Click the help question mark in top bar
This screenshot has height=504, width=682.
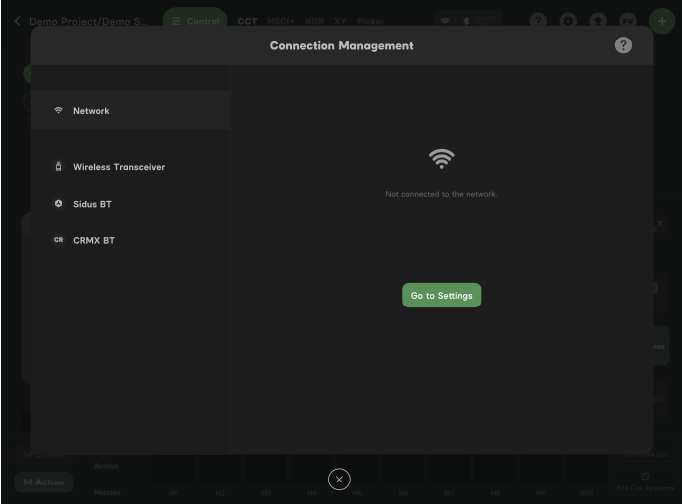538,21
